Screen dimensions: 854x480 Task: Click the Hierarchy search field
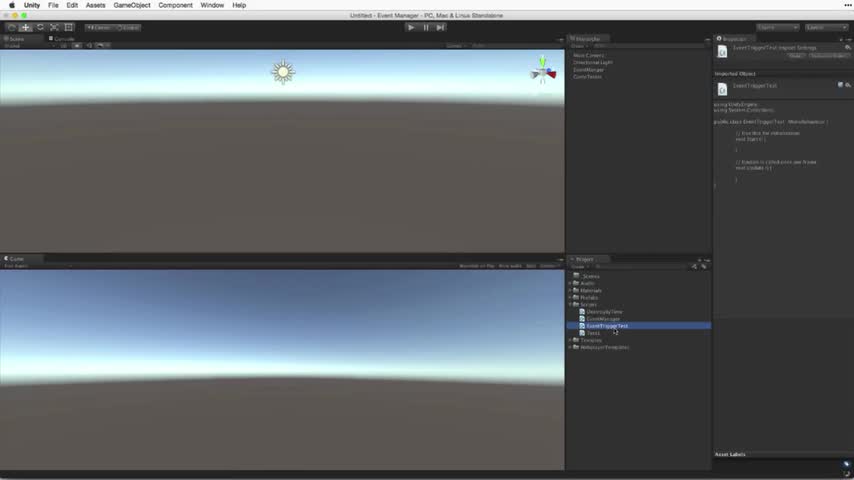click(x=648, y=46)
